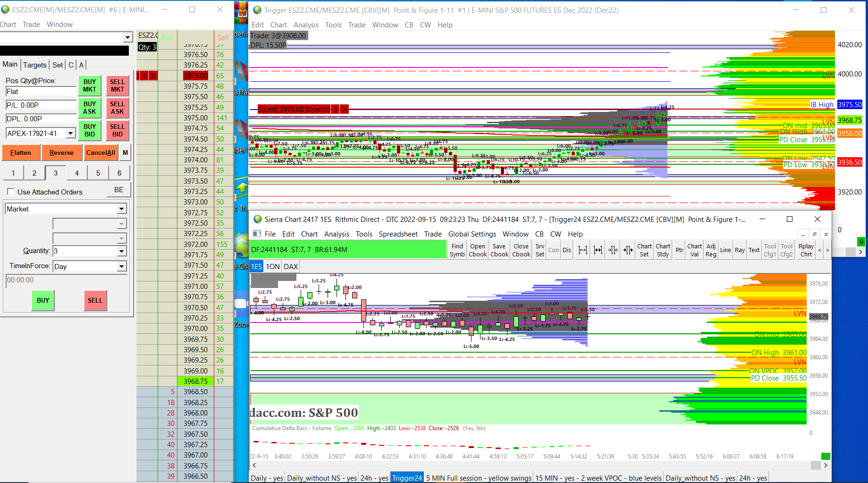Select the Ptr pointer tool
The image size is (868, 483).
[x=680, y=250]
